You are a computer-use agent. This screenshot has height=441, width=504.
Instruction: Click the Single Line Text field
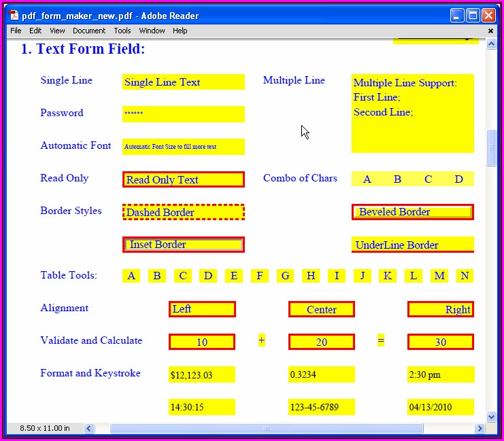click(x=183, y=82)
